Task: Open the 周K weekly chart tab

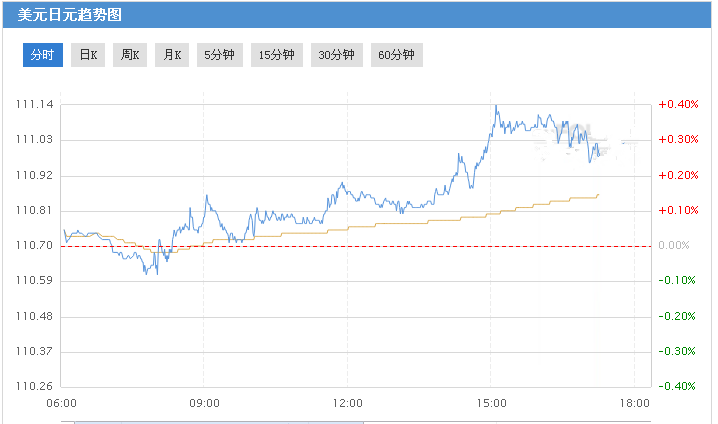Action: [130, 55]
